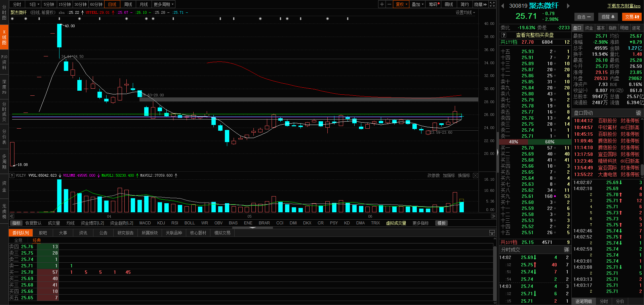644x305 pixels.
Task: Open the 交易 trade button
Action: 632,17
